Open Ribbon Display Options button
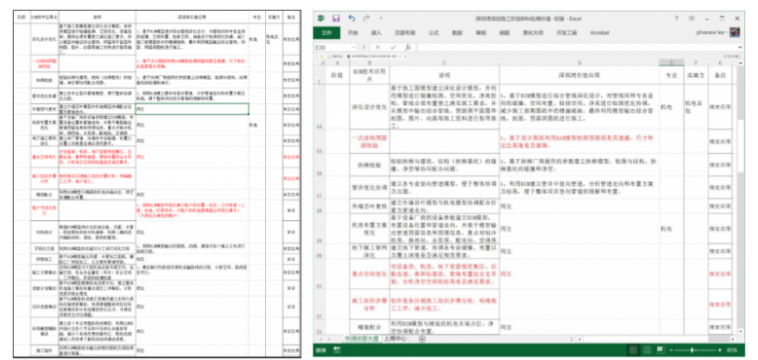The height and width of the screenshot is (360, 758). (692, 18)
